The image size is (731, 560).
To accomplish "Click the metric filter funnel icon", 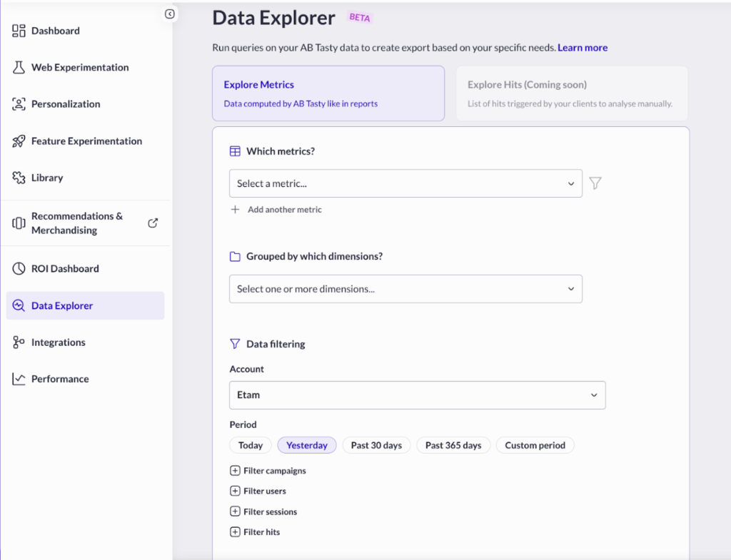I will tap(595, 183).
